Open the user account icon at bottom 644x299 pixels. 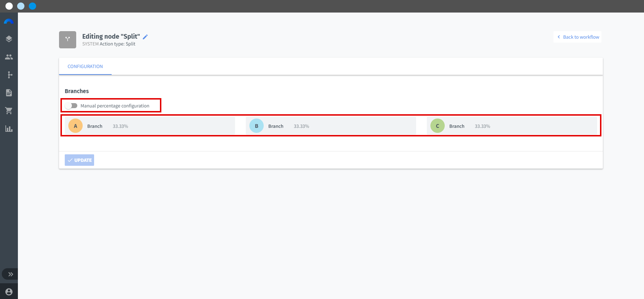(9, 292)
